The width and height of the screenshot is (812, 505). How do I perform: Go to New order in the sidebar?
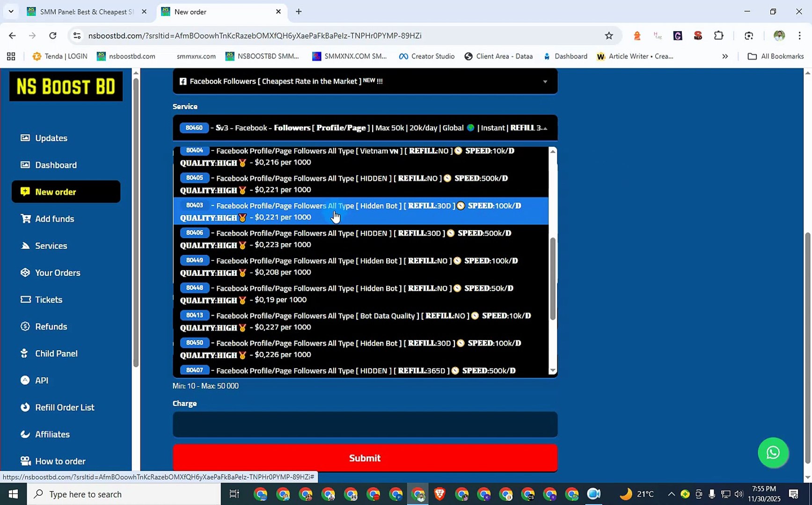(66, 192)
